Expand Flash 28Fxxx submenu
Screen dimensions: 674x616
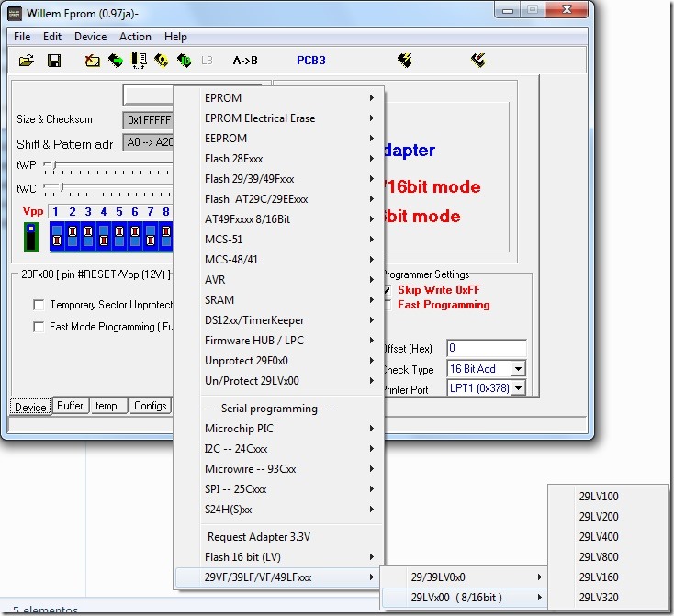279,159
